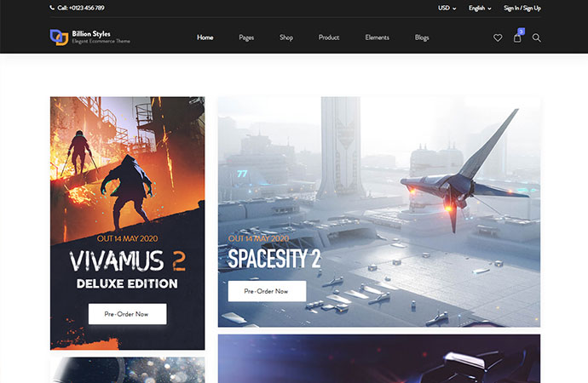Click the Call: +0123 456 789 text
Viewport: 588px width, 383px height.
[81, 8]
